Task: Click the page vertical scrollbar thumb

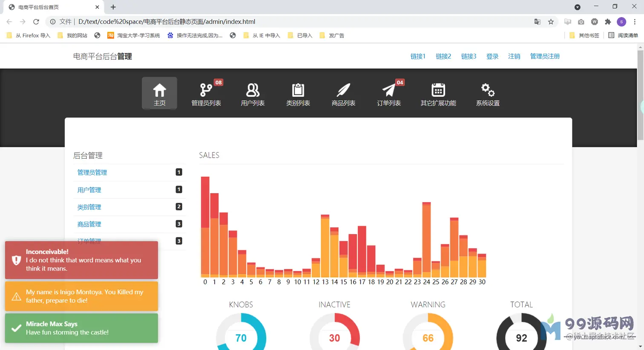Action: [x=640, y=95]
